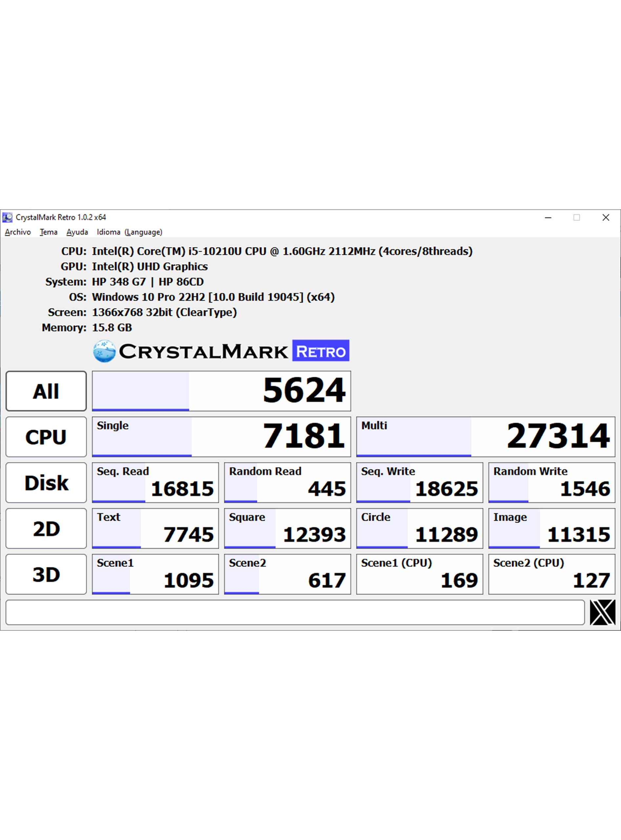Minimize the CrystalMark Retro window
This screenshot has height=840, width=621.
[548, 218]
